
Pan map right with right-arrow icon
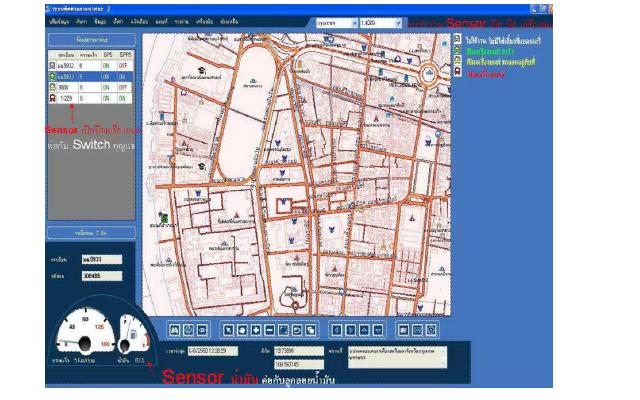351,328
